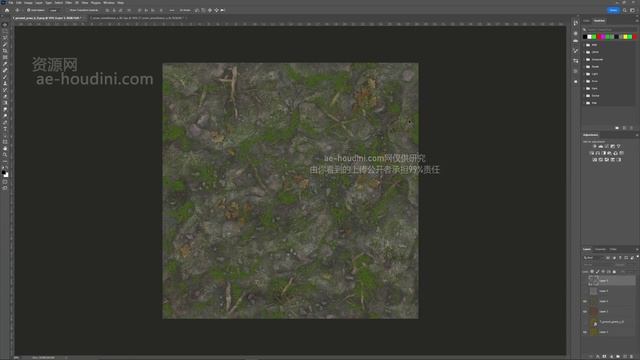
Task: Open the Window menu
Action: (109, 3)
